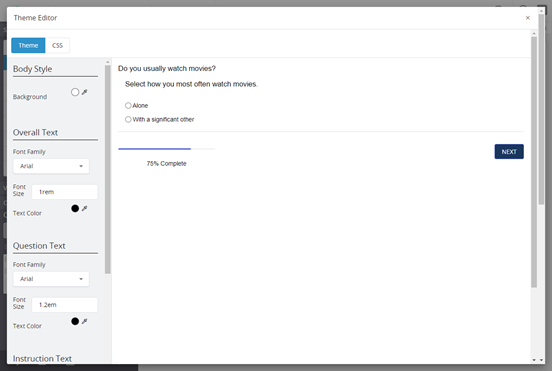Open the Background color swatch
The height and width of the screenshot is (371, 552).
coord(75,92)
